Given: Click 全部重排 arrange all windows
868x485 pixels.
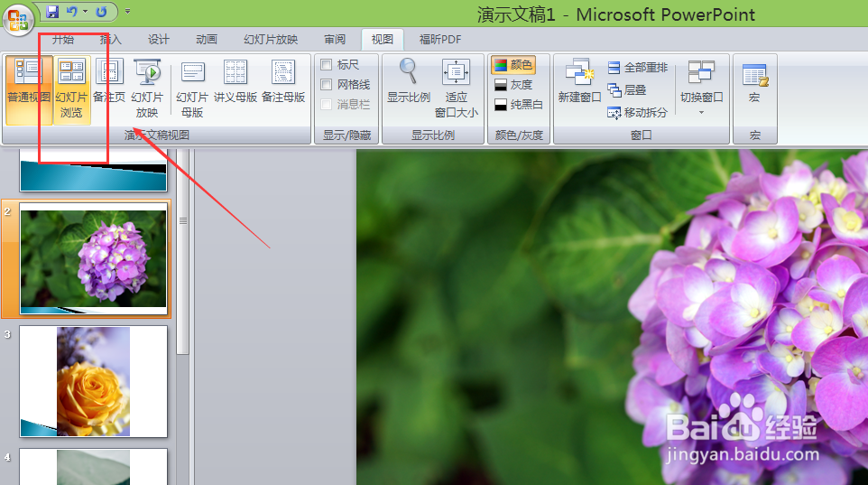Looking at the screenshot, I should (x=638, y=68).
